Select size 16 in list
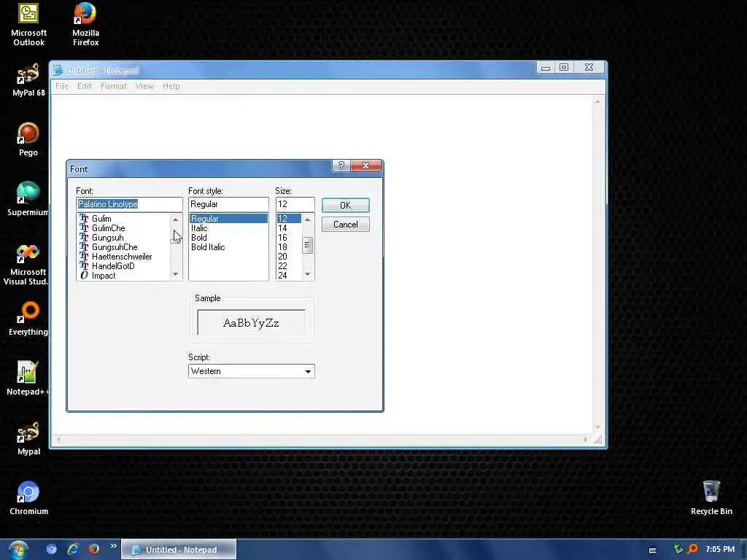 [289, 238]
